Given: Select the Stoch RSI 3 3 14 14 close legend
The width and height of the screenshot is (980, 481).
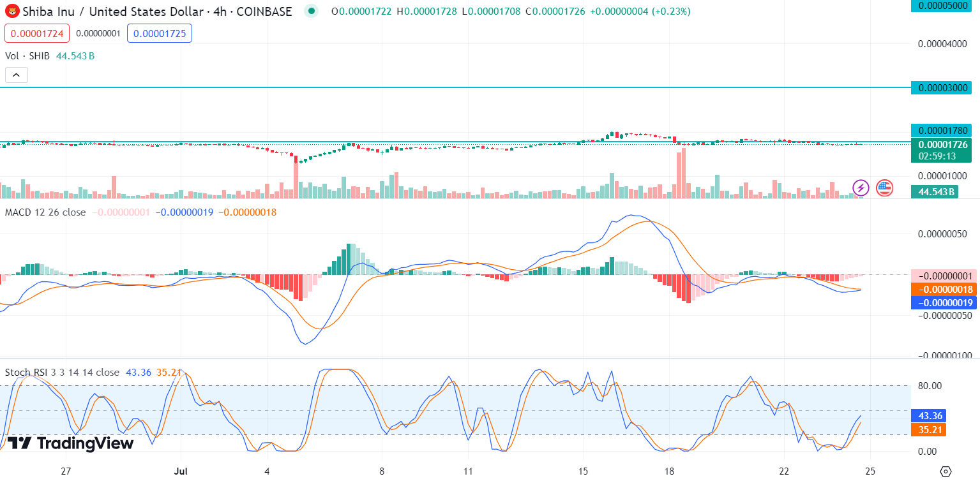Looking at the screenshot, I should (x=62, y=372).
